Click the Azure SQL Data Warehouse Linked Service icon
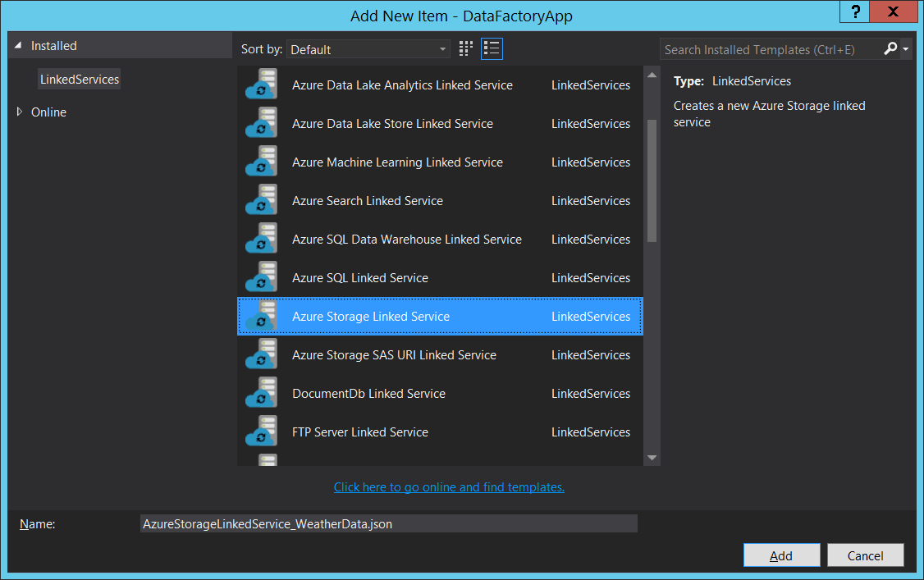Viewport: 924px width, 580px height. (262, 239)
